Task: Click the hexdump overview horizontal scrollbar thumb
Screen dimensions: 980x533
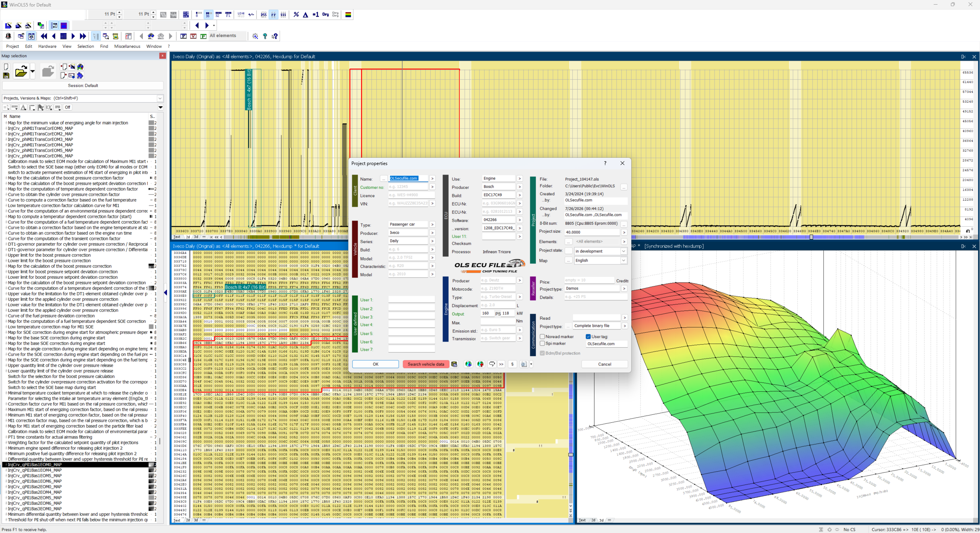Action: pos(811,237)
